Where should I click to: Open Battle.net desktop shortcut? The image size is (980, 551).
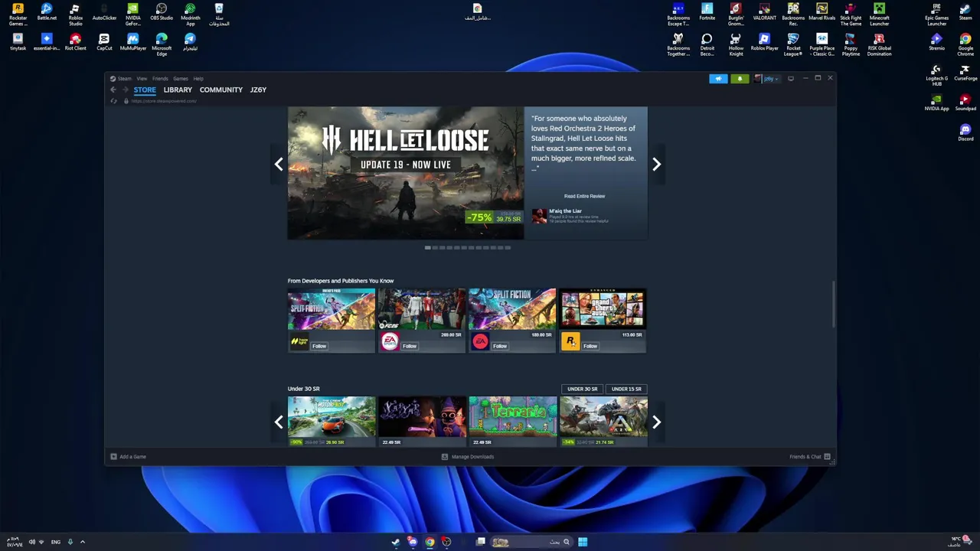click(47, 12)
